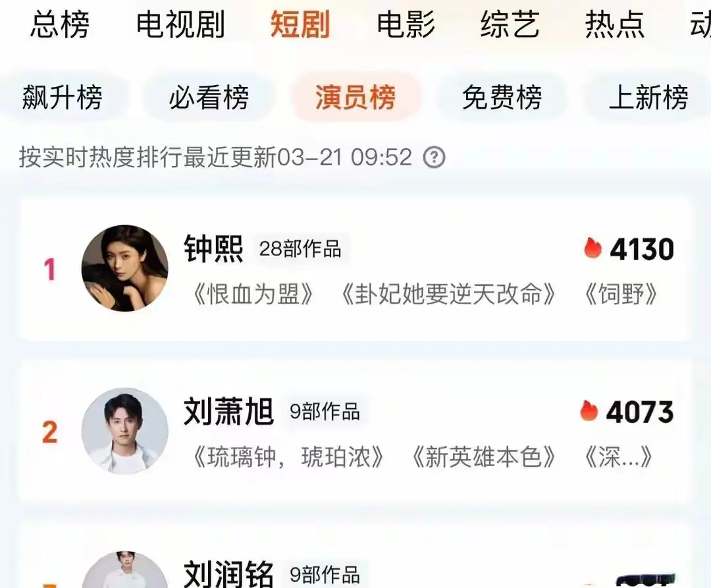711x588 pixels.
Task: Select the 上新榜 ranking chip
Action: point(648,97)
